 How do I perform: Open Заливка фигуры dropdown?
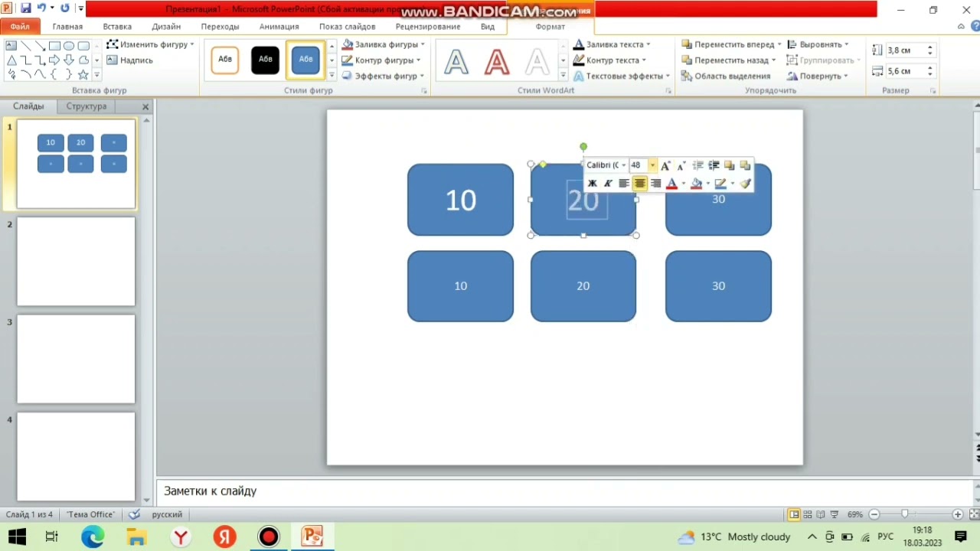pos(384,44)
